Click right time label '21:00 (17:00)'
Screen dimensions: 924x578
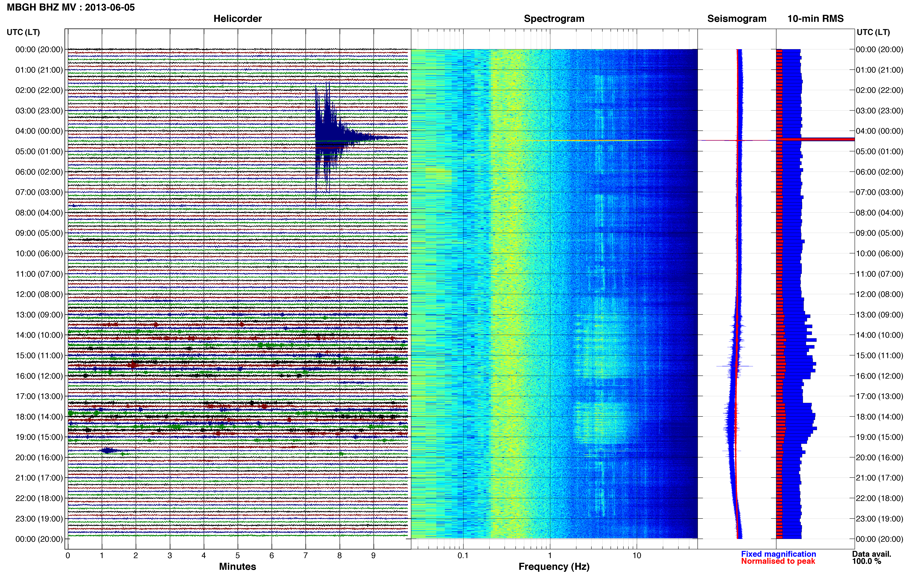pos(879,478)
